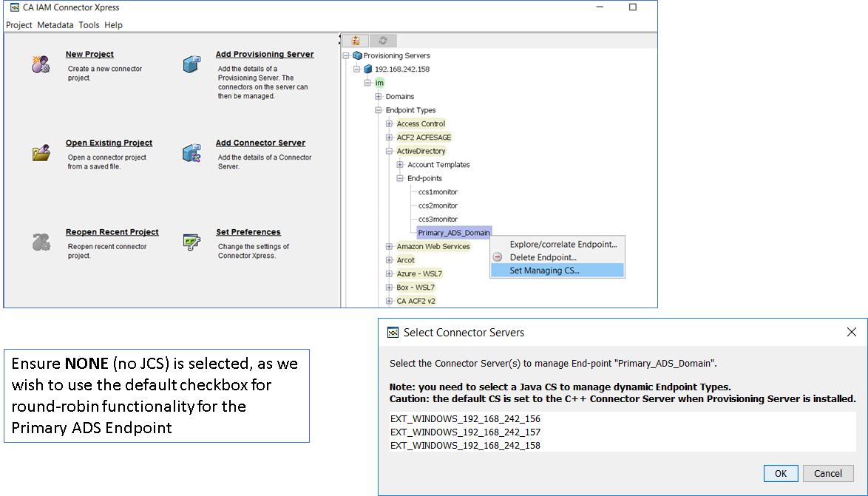Expand the Arcot endpoint type
Image resolution: width=868 pixels, height=496 pixels.
tap(389, 260)
